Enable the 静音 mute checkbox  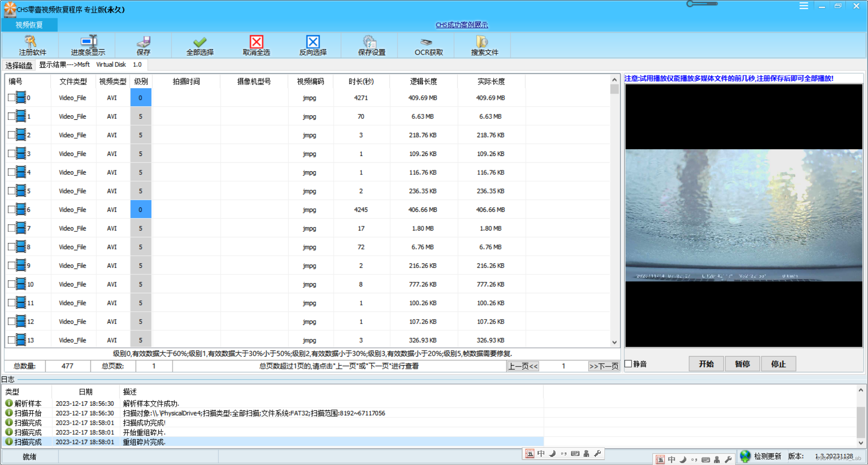tap(628, 364)
